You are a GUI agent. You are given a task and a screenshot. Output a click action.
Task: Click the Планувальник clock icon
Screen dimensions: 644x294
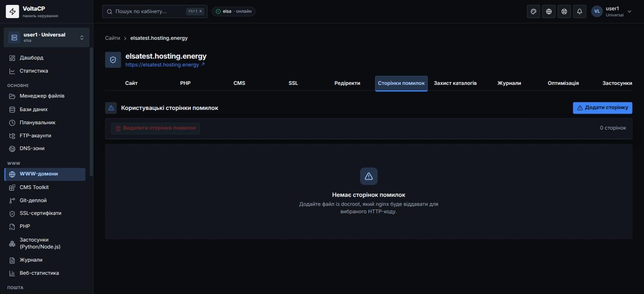pos(12,123)
